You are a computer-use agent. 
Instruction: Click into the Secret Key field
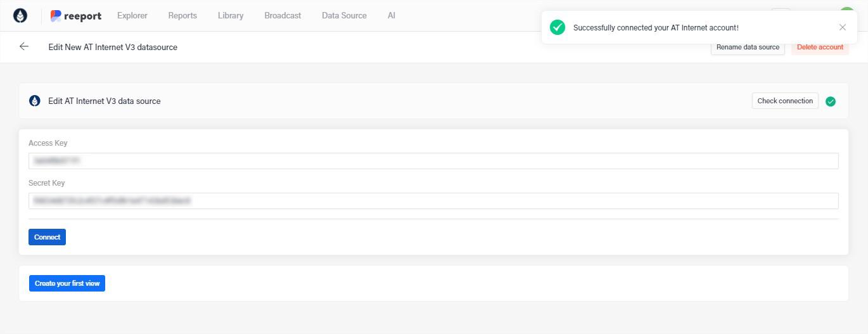click(x=433, y=201)
